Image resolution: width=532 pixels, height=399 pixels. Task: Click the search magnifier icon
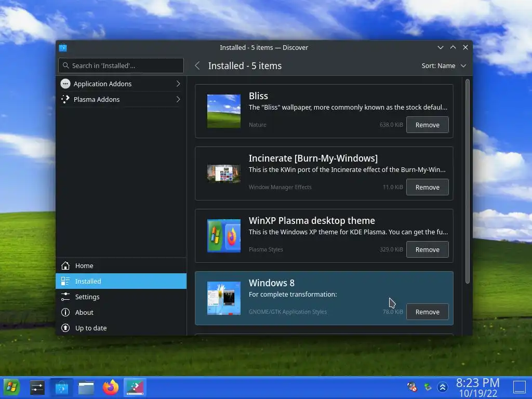click(66, 65)
